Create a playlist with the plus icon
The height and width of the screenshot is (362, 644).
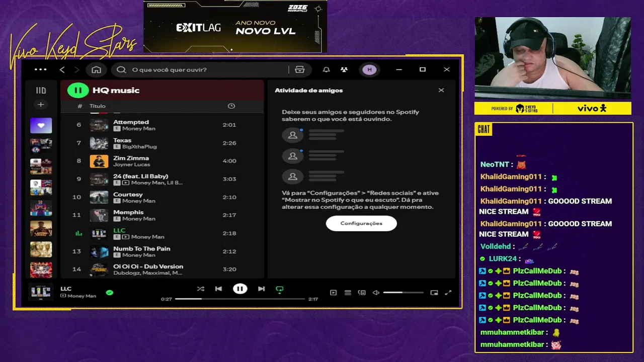click(x=41, y=105)
